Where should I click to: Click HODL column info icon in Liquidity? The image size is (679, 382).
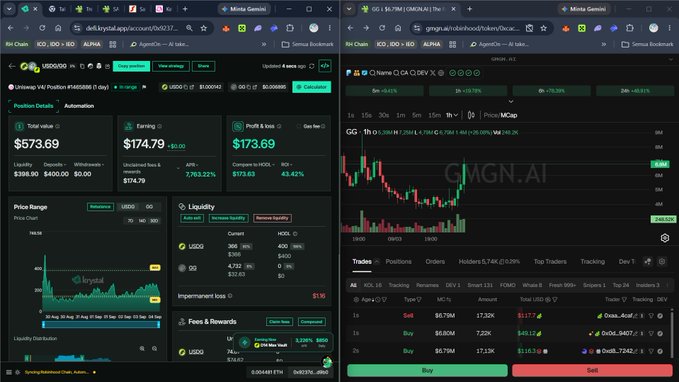[295, 234]
